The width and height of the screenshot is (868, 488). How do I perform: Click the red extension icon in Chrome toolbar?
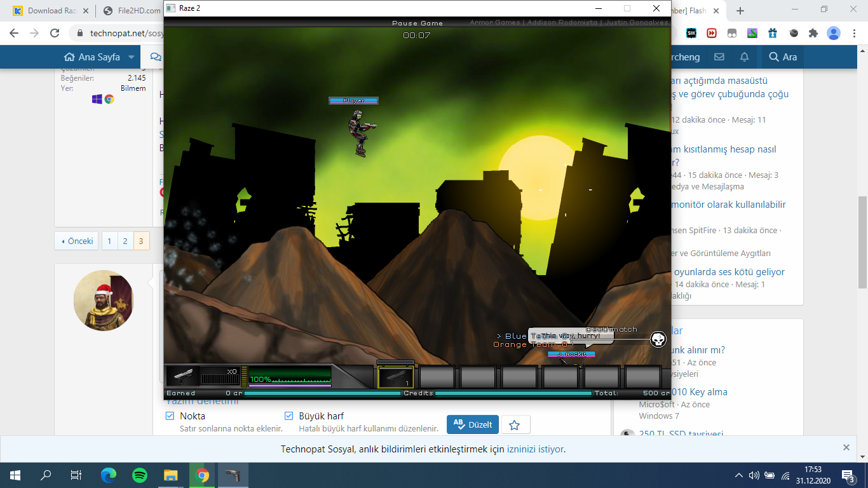coord(712,33)
